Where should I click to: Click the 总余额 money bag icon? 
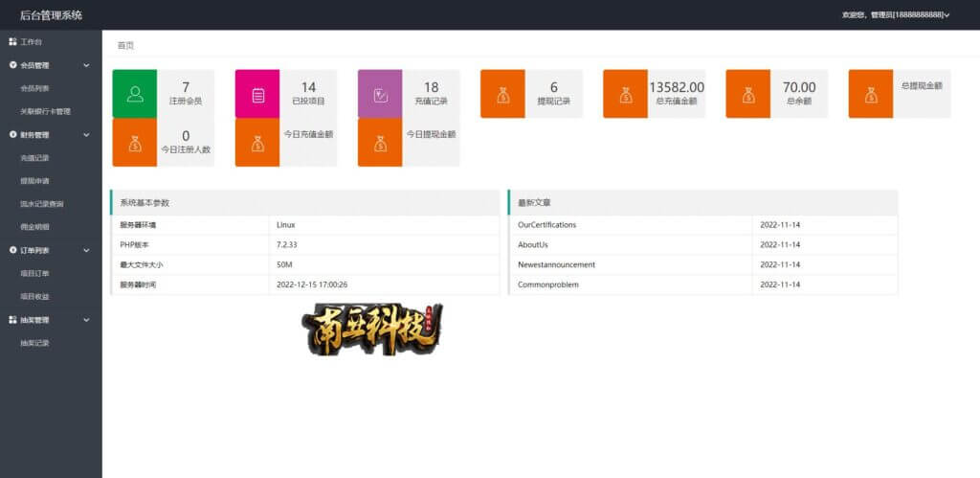748,94
